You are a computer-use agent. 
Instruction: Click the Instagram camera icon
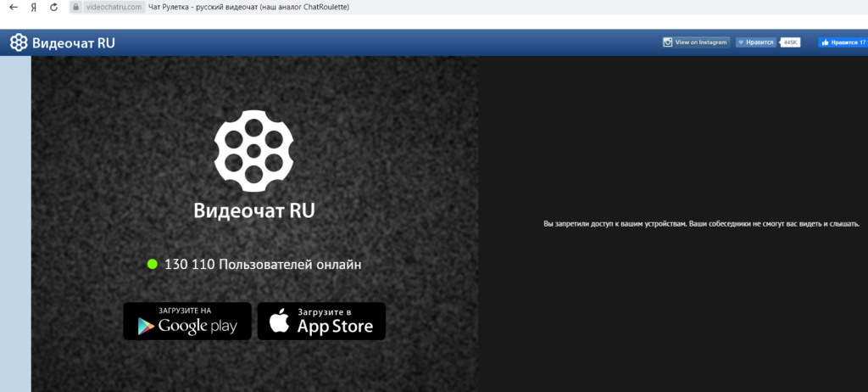point(669,42)
